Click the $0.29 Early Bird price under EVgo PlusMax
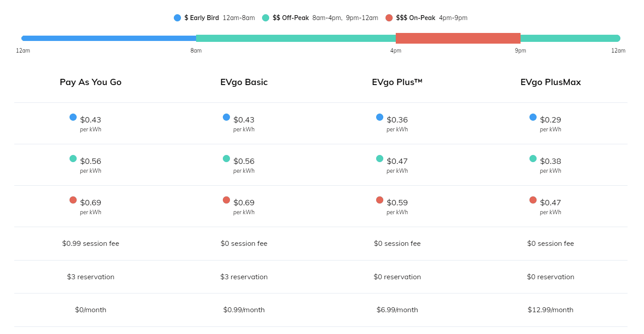Screen dimensions: 644x334 550,120
